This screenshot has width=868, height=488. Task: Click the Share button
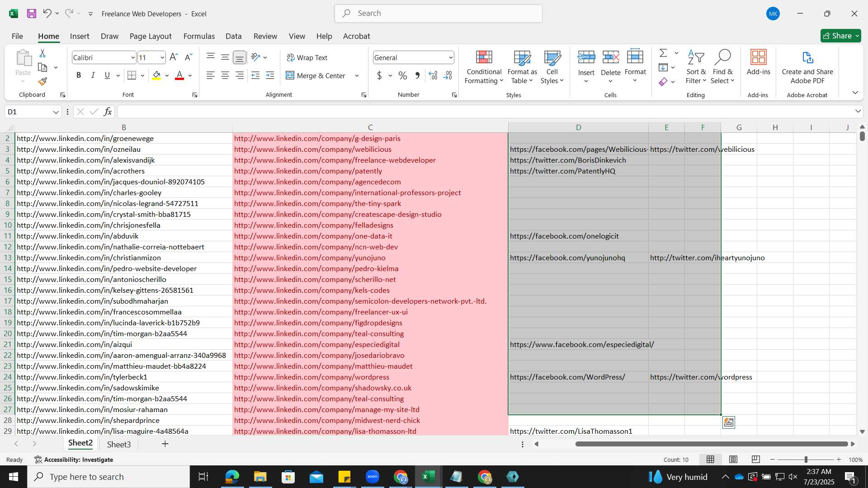840,36
